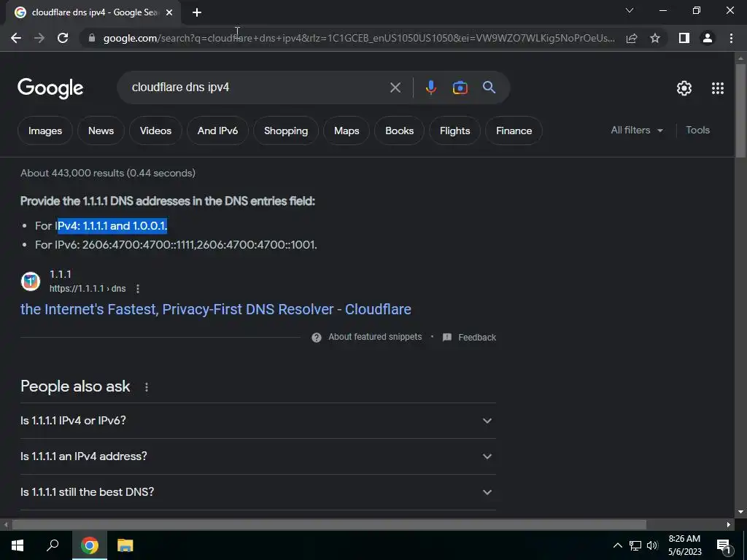Go back using browser back arrow
This screenshot has height=560, width=747.
[x=16, y=38]
